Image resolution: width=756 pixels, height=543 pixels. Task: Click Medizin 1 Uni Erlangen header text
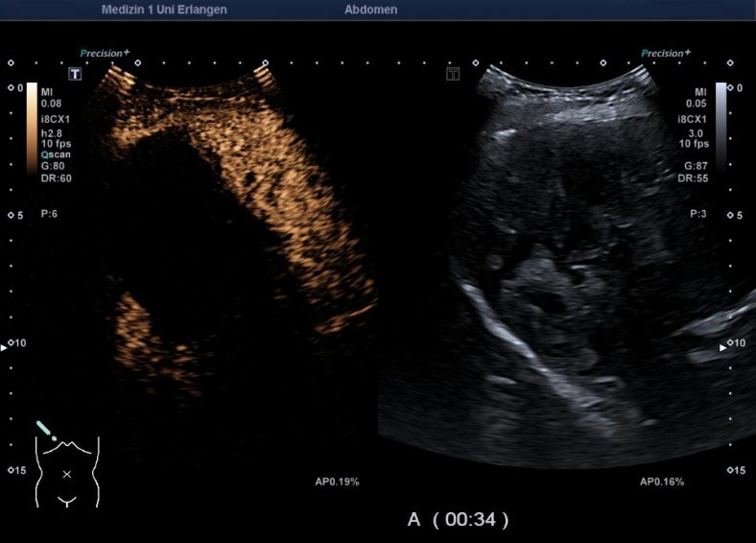pos(164,10)
